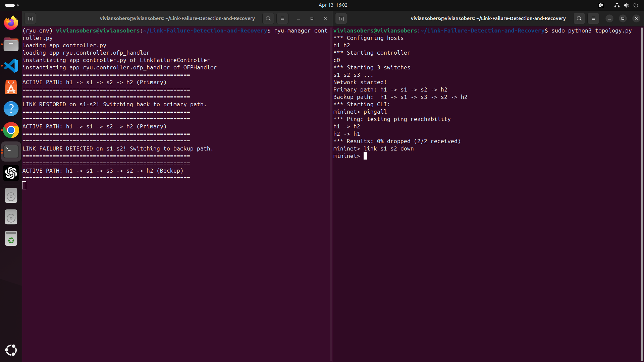
Task: Open Trash from the dock
Action: (x=11, y=238)
